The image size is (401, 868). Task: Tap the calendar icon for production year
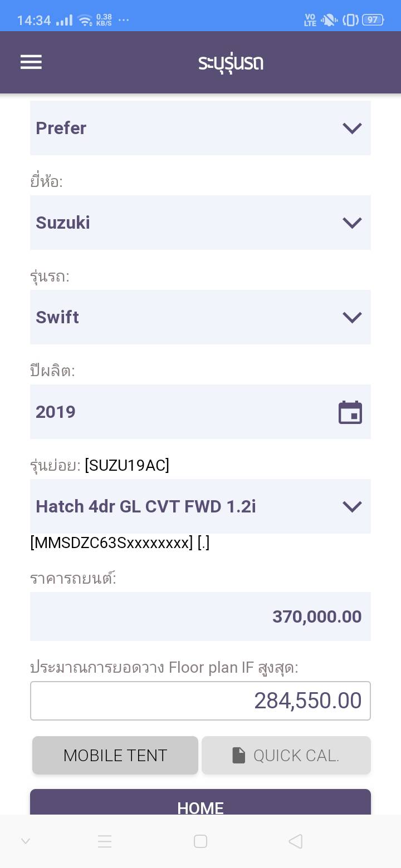[350, 412]
